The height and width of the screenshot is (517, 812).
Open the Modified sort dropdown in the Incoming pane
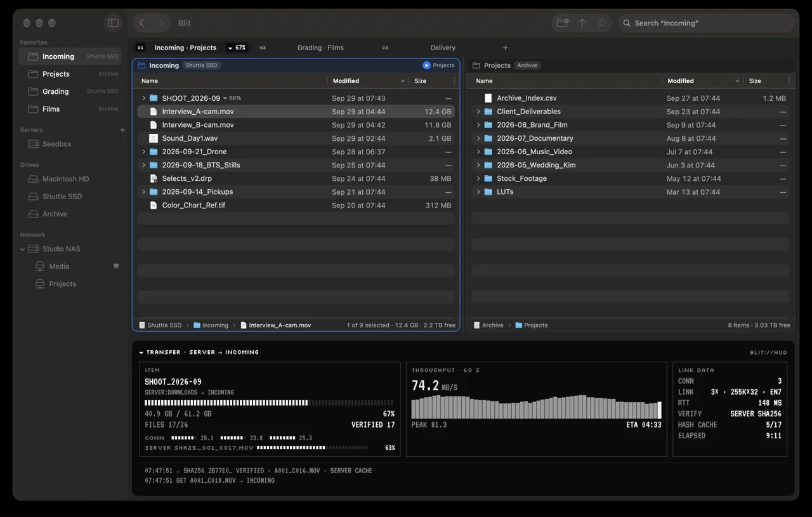(x=402, y=81)
